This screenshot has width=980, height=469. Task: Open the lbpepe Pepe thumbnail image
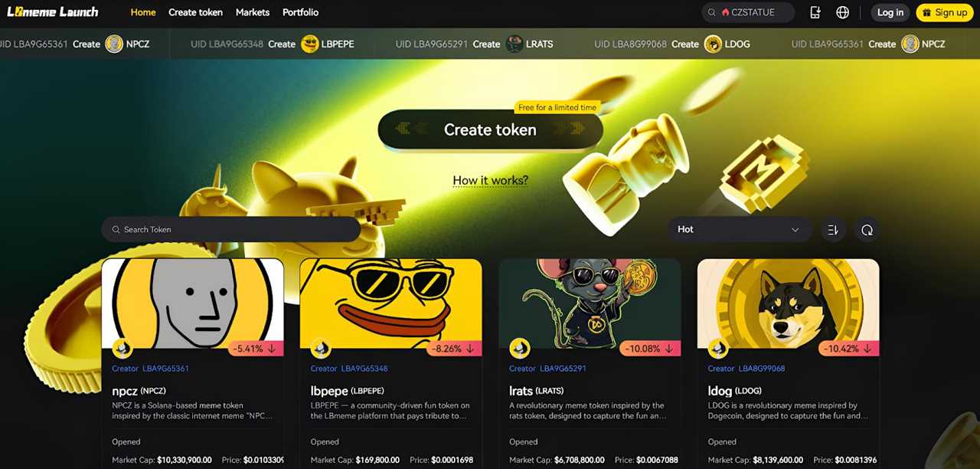(390, 303)
